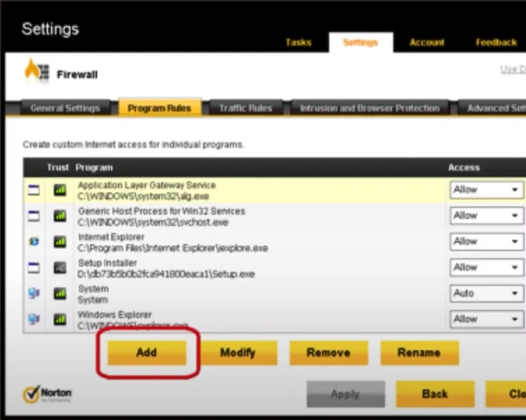The width and height of the screenshot is (526, 420).
Task: Switch to General Settings tab
Action: coord(66,108)
